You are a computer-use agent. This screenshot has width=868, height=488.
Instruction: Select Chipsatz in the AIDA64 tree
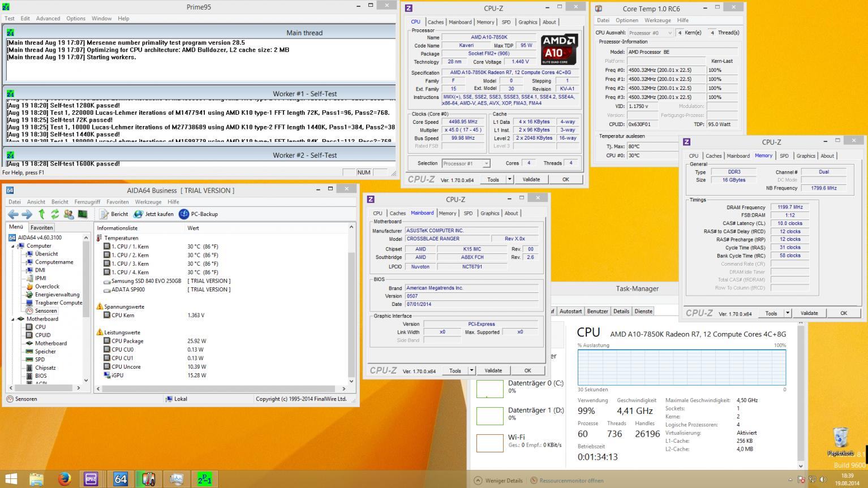pyautogui.click(x=45, y=368)
